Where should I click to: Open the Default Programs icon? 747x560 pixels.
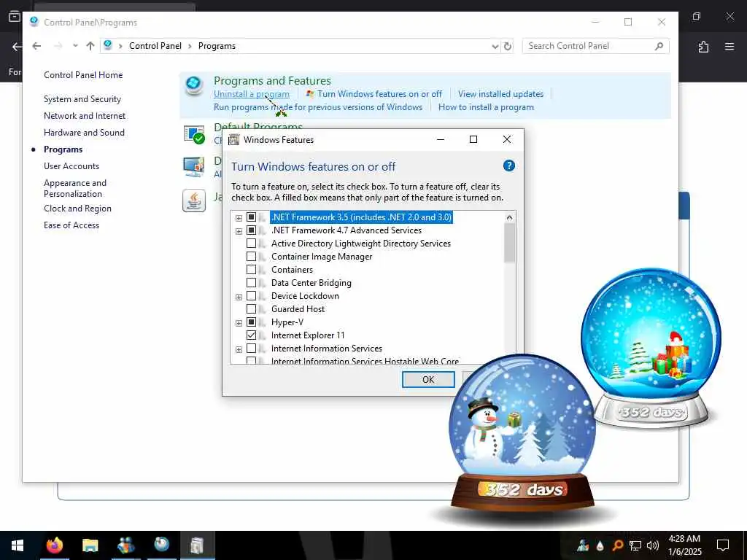[194, 134]
